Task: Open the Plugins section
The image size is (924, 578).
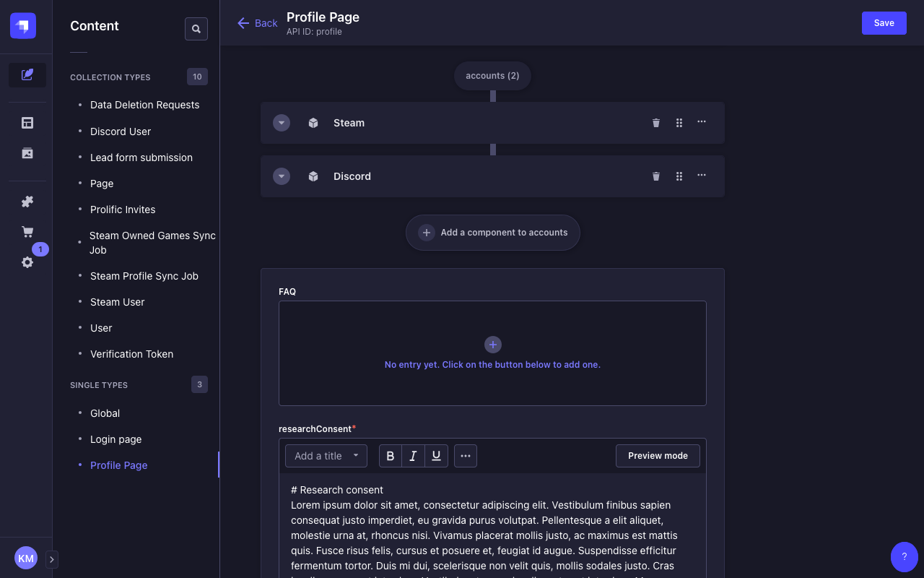Action: (27, 202)
